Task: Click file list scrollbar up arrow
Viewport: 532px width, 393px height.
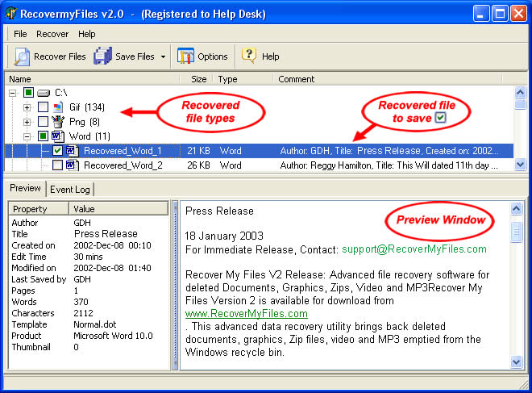Action: click(520, 92)
